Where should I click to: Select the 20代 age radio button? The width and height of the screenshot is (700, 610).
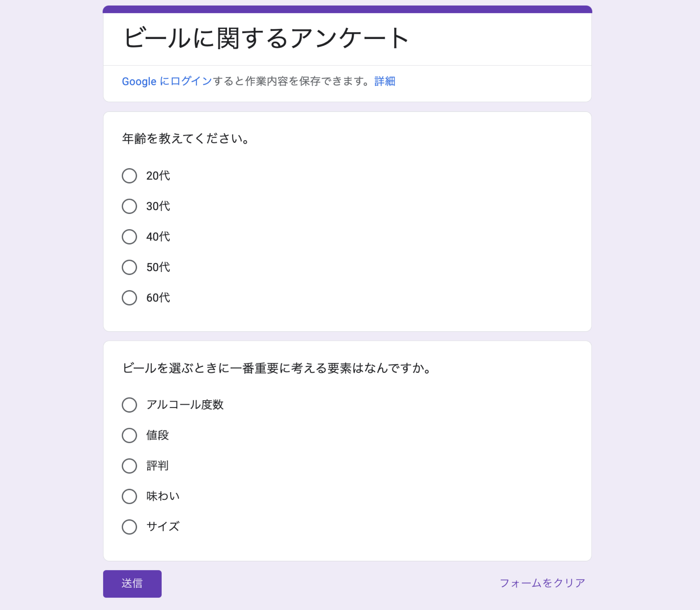(x=129, y=176)
